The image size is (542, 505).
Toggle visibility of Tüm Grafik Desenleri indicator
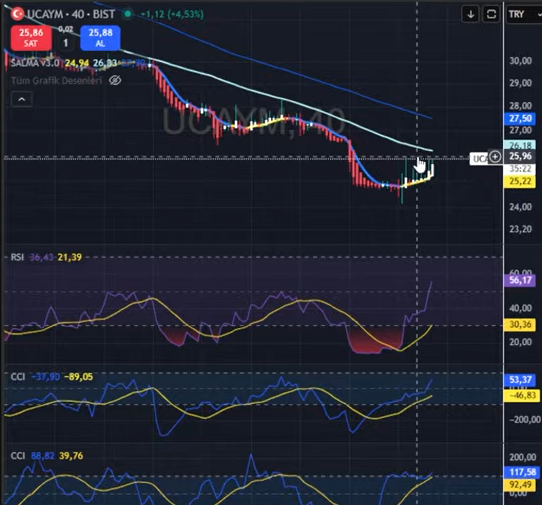[x=115, y=81]
